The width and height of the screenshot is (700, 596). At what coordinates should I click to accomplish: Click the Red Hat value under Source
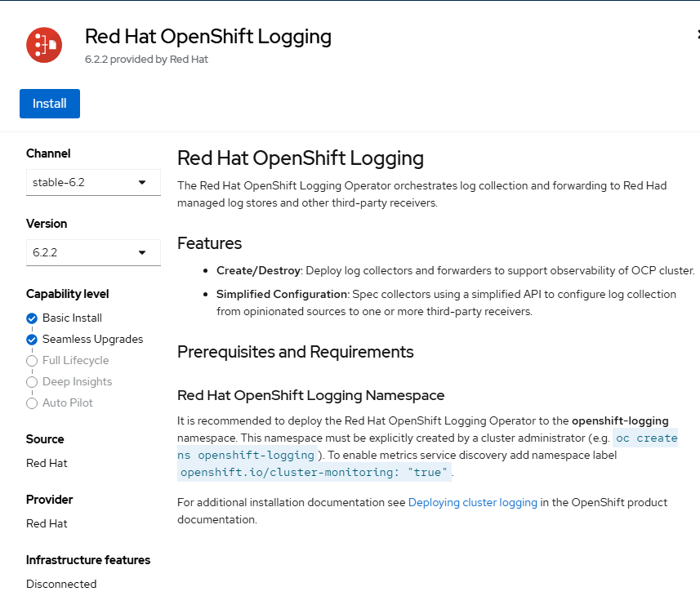pos(47,463)
